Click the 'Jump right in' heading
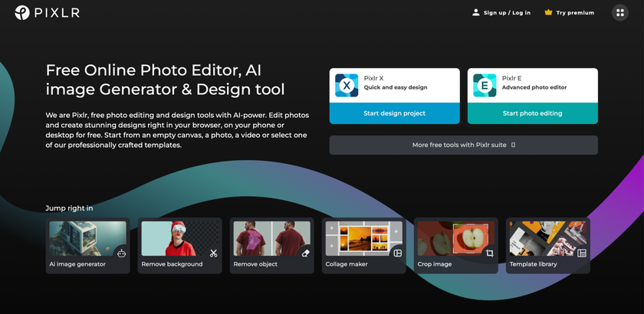 pyautogui.click(x=69, y=208)
